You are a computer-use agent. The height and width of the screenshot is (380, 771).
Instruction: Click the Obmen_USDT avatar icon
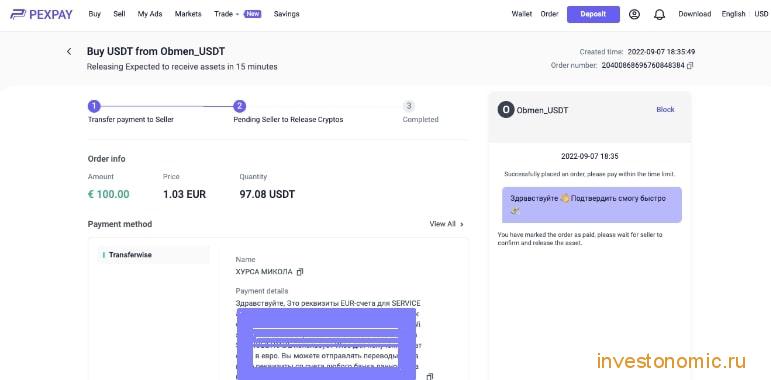[505, 110]
